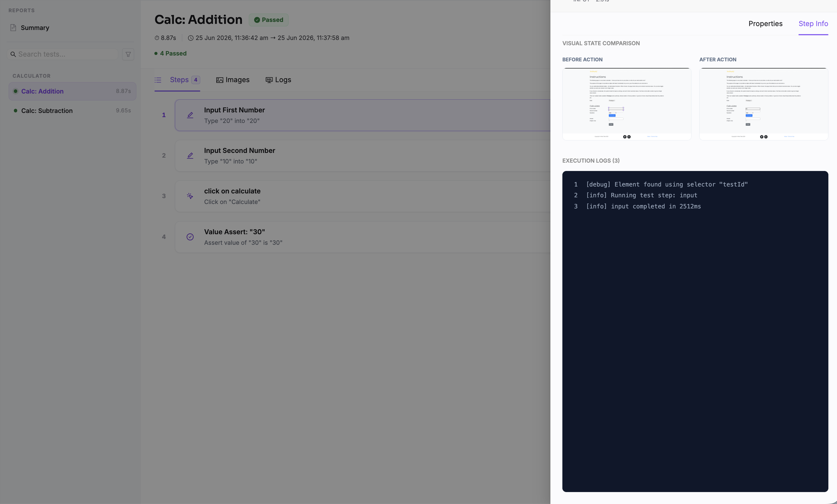
Task: Open the Summary report document icon
Action: pyautogui.click(x=13, y=27)
